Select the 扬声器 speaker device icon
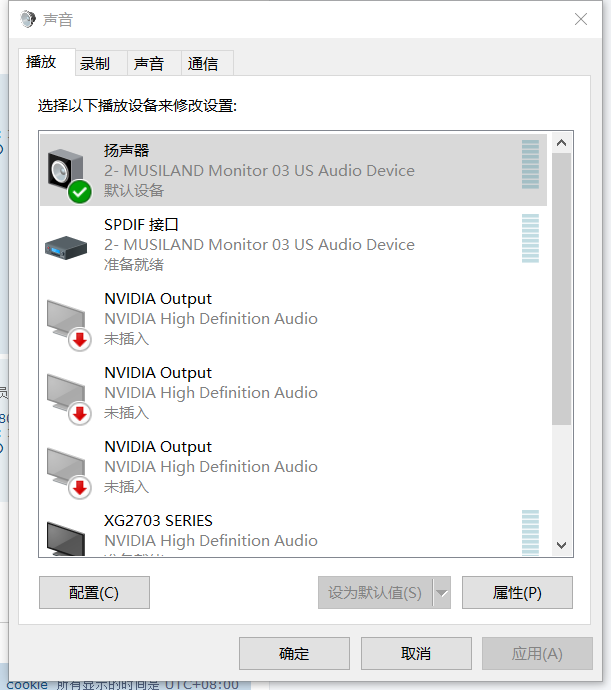This screenshot has width=611, height=690. coord(69,175)
